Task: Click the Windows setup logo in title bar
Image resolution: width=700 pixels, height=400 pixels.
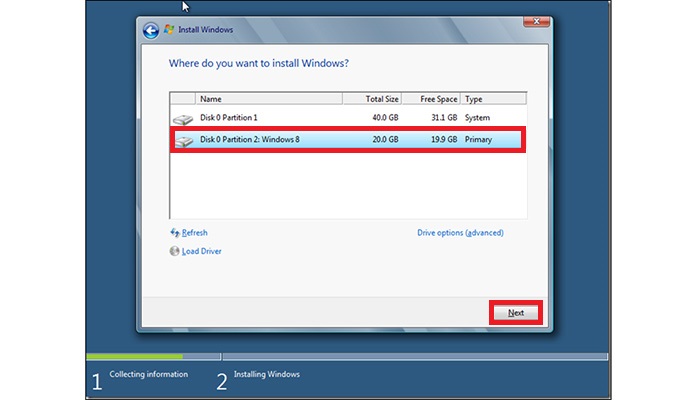Action: [x=169, y=30]
